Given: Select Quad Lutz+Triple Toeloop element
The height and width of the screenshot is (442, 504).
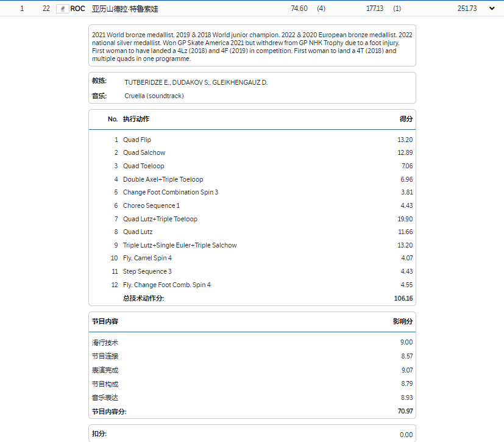Looking at the screenshot, I should click(160, 219).
